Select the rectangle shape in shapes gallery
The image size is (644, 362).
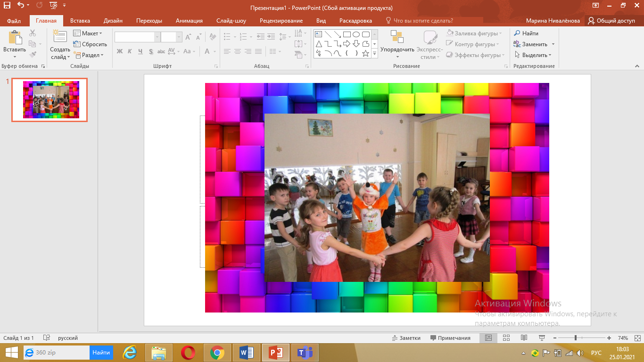[347, 34]
